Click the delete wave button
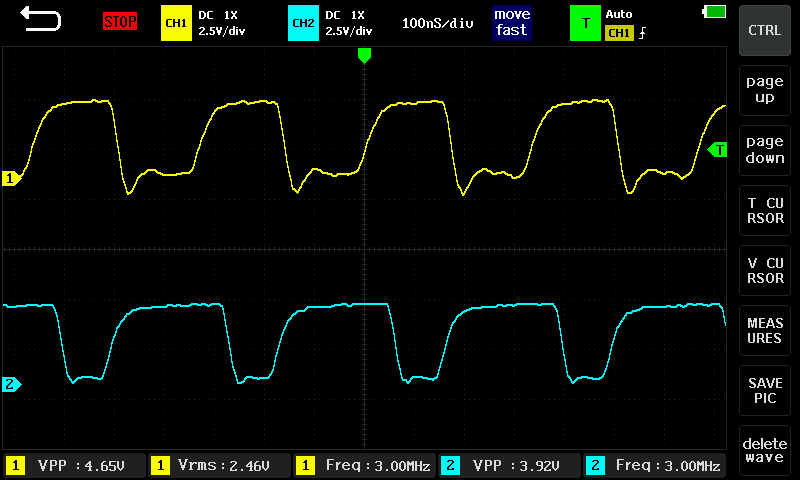 pos(765,450)
